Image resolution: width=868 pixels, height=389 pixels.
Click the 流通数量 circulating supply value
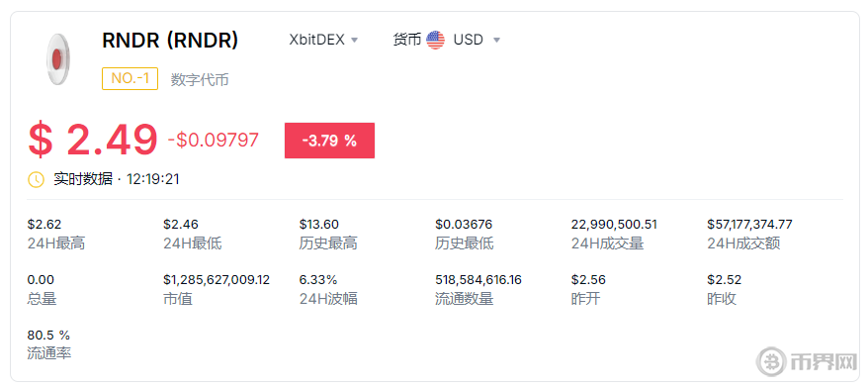click(478, 280)
